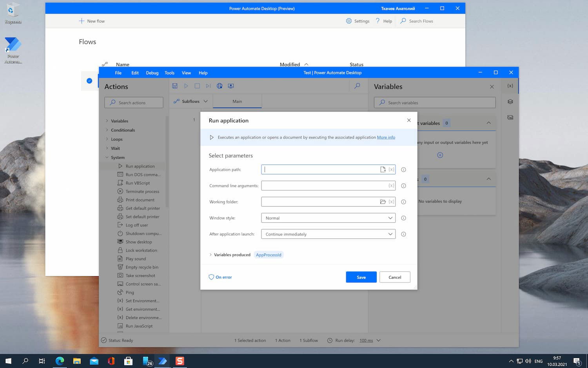Open the After application launch dropdown
The height and width of the screenshot is (368, 588).
point(328,234)
